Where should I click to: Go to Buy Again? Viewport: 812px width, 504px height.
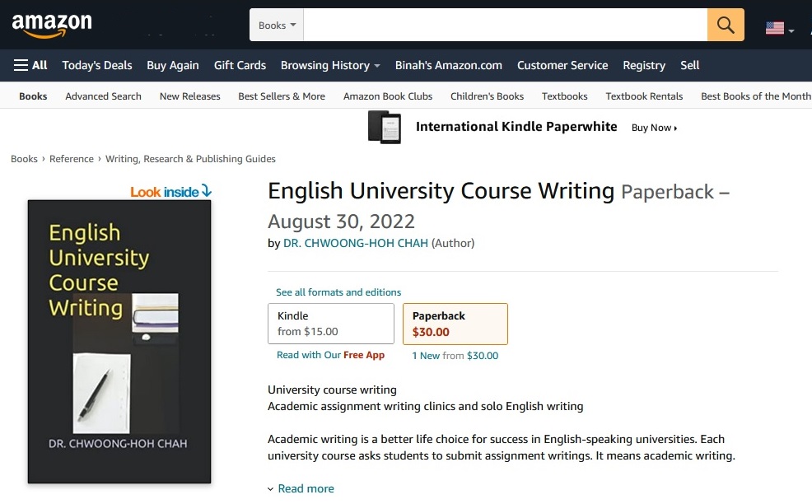click(x=172, y=65)
